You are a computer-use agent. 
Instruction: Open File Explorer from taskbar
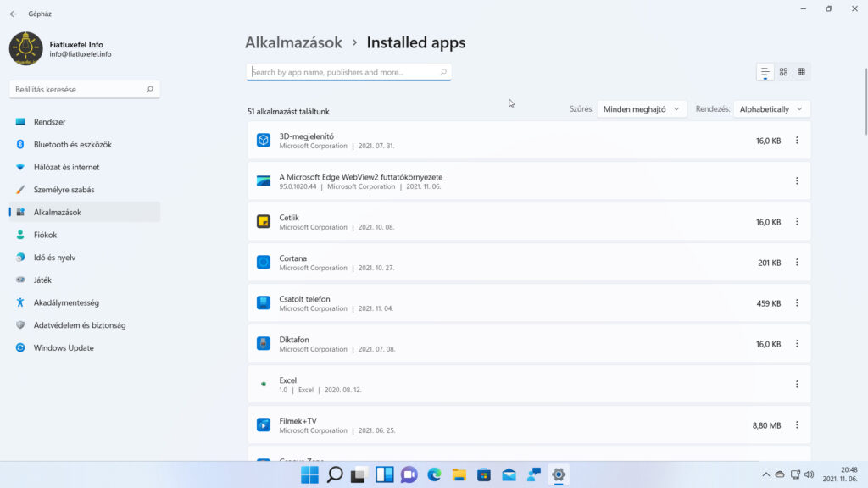point(459,474)
